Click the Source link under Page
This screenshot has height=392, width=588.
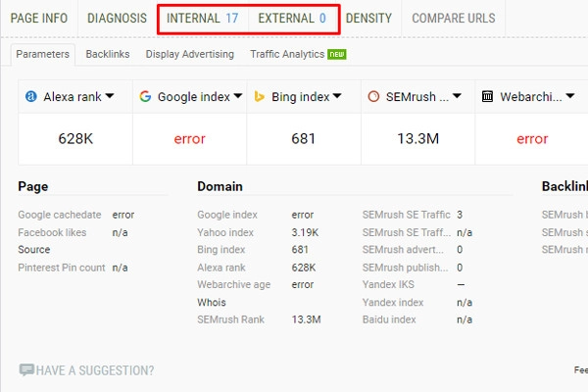pos(33,250)
